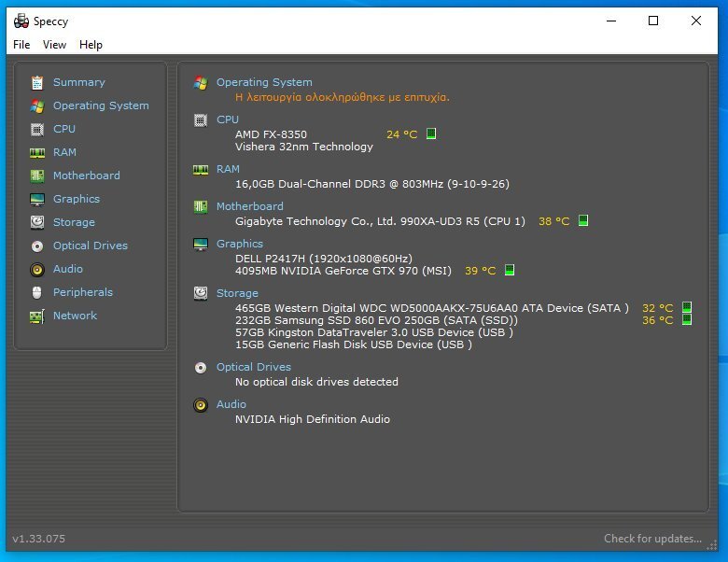Click the Audio speaker icon in summary pane
This screenshot has width=728, height=562.
coord(201,405)
